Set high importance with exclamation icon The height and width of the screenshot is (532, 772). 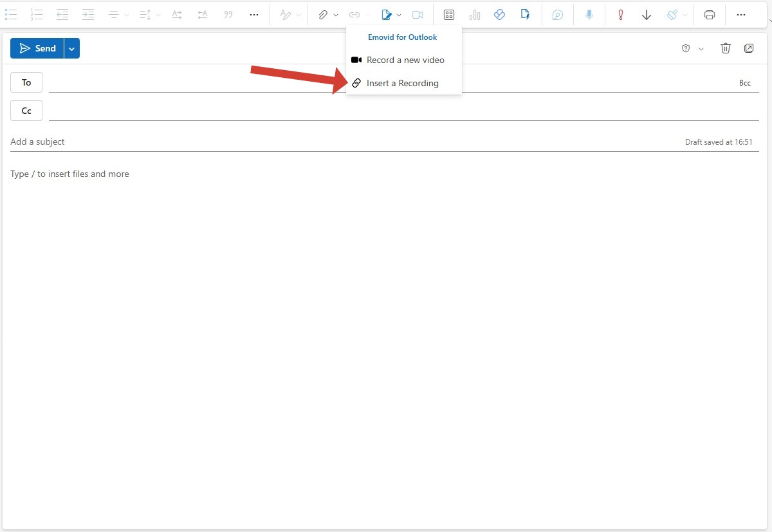pyautogui.click(x=620, y=15)
